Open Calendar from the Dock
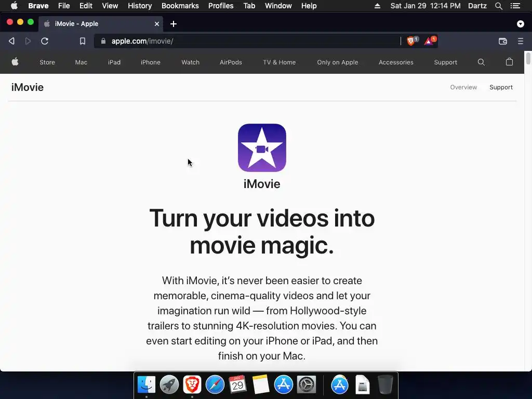This screenshot has width=532, height=399. click(237, 385)
